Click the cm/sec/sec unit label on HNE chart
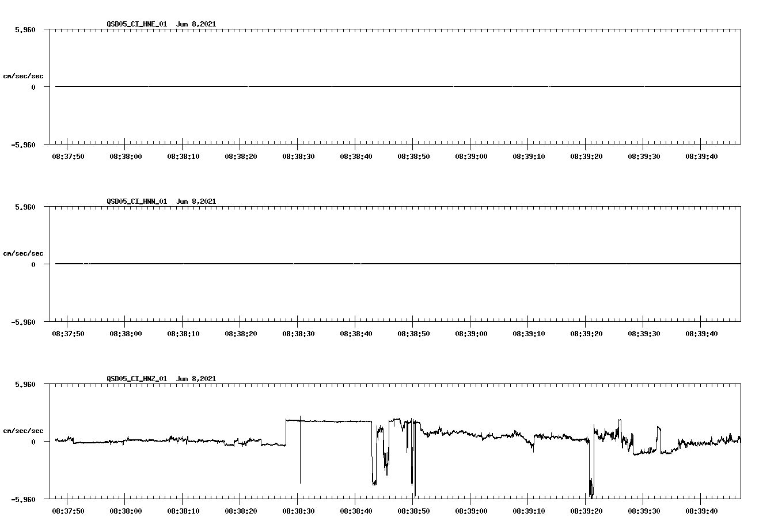 click(x=23, y=76)
